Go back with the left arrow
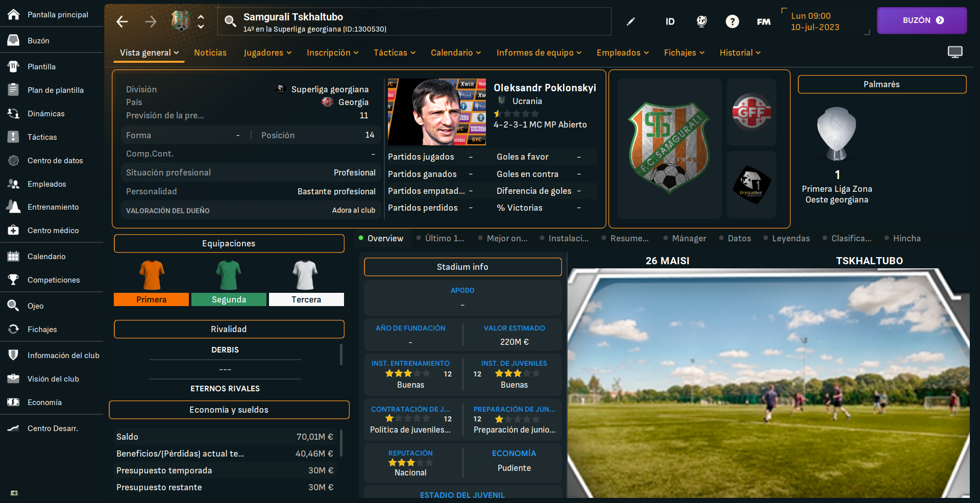 [122, 21]
